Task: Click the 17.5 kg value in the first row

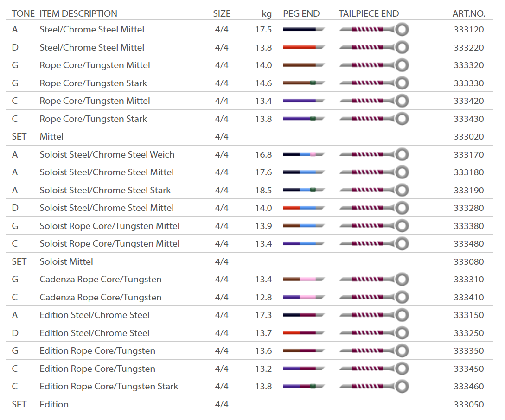Action: [x=263, y=30]
